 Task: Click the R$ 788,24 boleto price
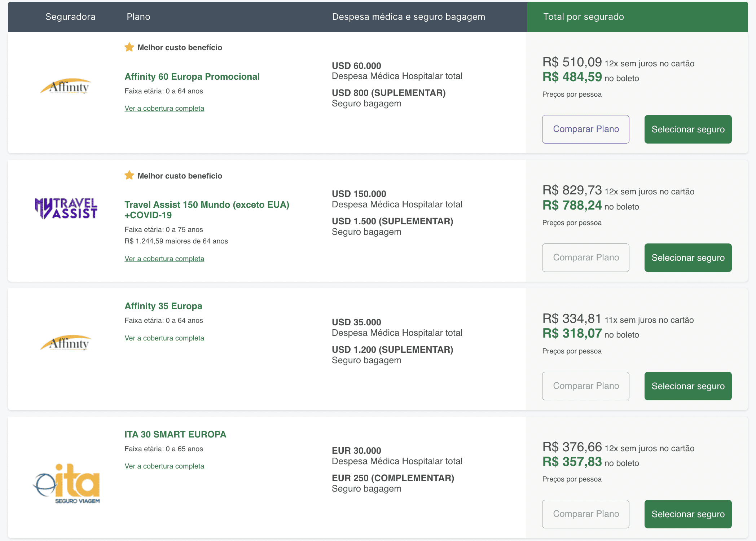tap(572, 205)
